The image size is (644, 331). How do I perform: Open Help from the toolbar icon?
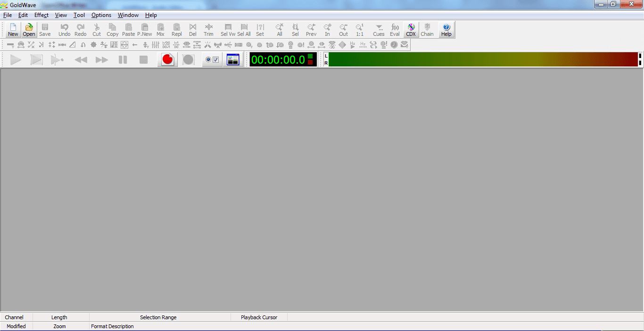446,30
